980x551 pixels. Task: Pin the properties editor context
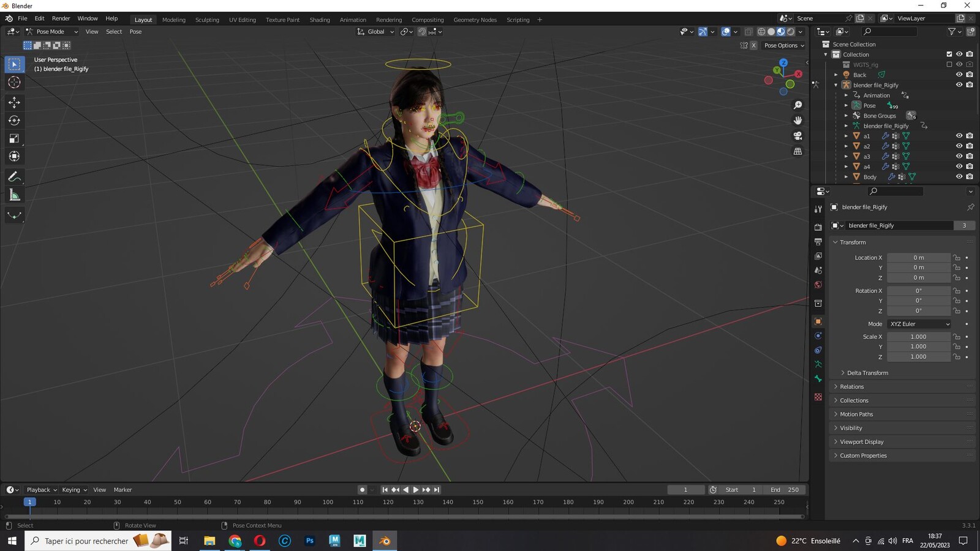coord(970,207)
